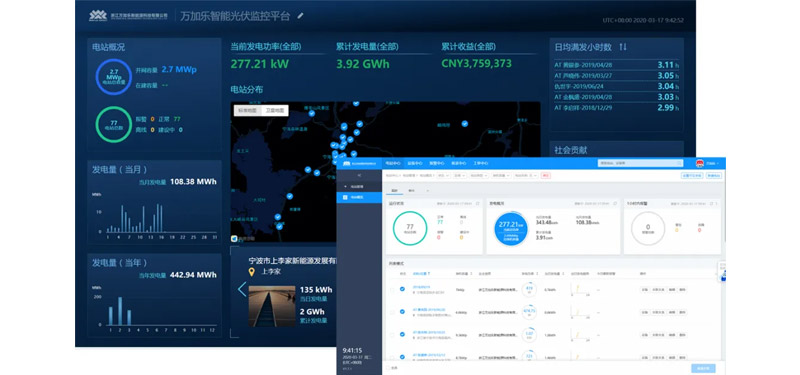Screen dimensions: 800x375
Task: Collapse the dark sidebar with the arrow icon
Action: point(359,175)
